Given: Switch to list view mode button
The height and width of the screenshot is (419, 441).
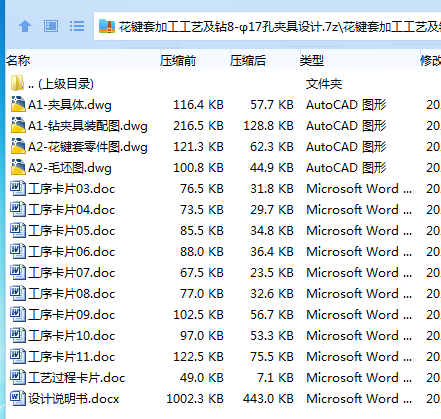Looking at the screenshot, I should click(77, 26).
